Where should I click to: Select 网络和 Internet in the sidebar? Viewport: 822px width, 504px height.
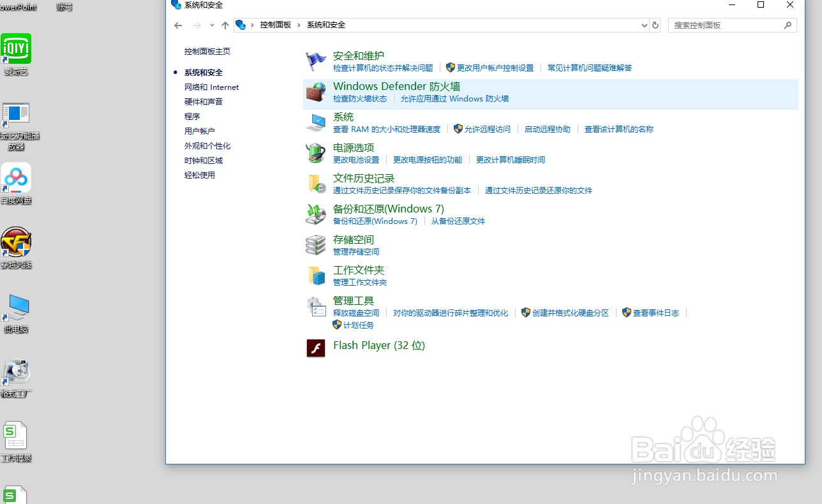click(211, 87)
